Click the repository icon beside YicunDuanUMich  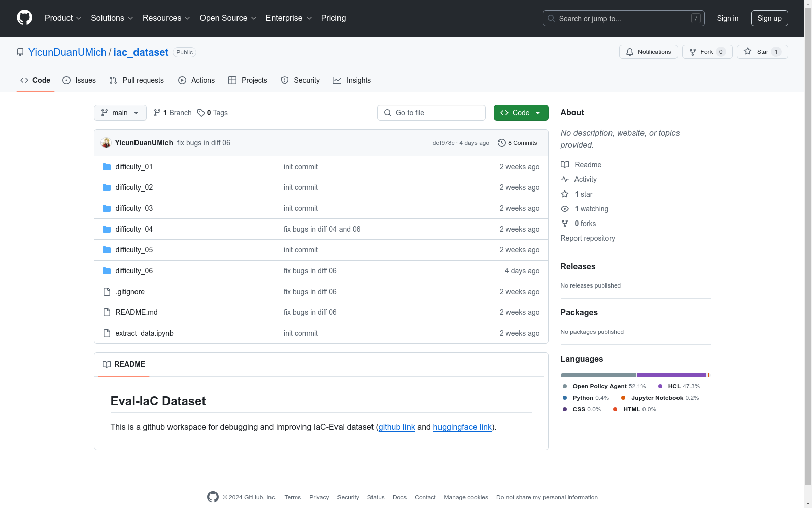pyautogui.click(x=20, y=52)
